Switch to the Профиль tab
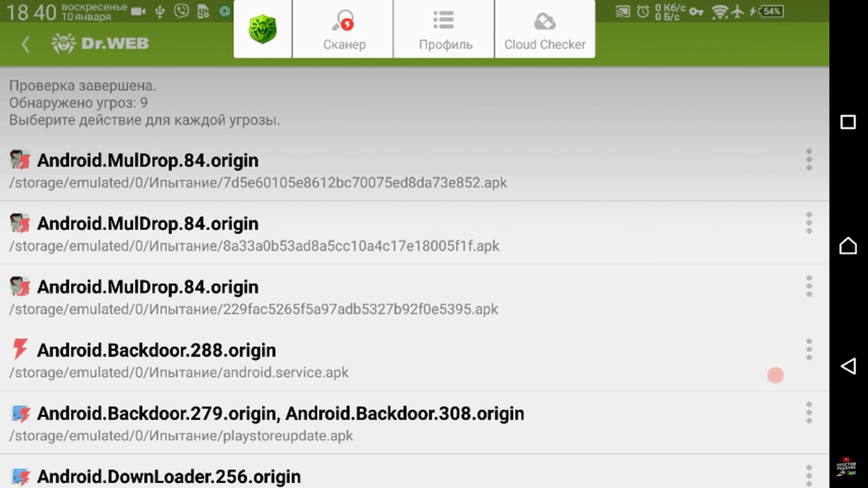The width and height of the screenshot is (868, 488). [444, 30]
